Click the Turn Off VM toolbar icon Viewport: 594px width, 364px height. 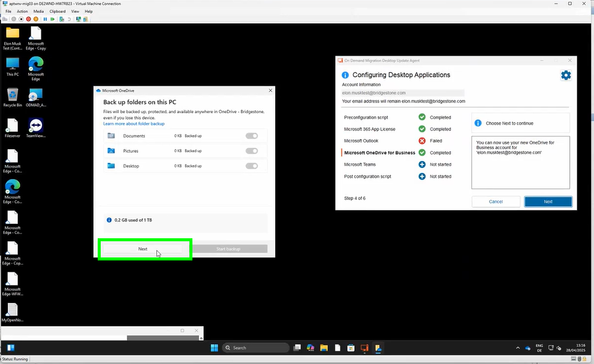point(21,19)
